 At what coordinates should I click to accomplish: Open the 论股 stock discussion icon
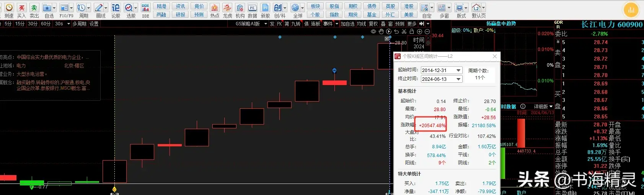(116, 10)
